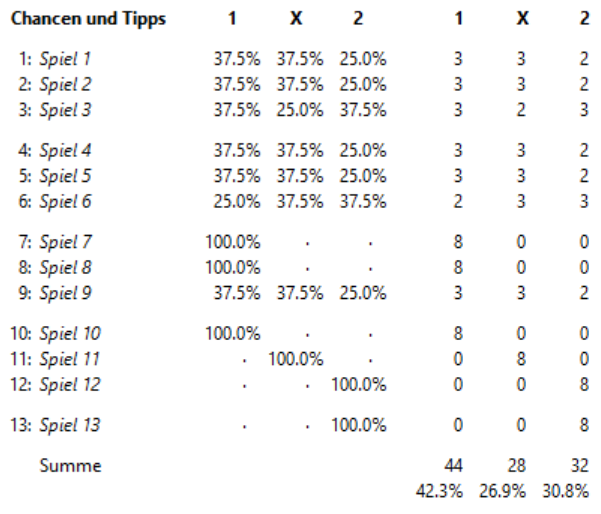Click the Spiel 6 row label
The image size is (601, 514).
[66, 202]
